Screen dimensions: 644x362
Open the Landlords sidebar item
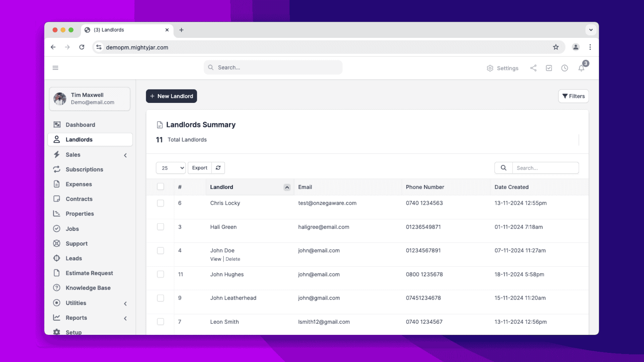coord(90,139)
